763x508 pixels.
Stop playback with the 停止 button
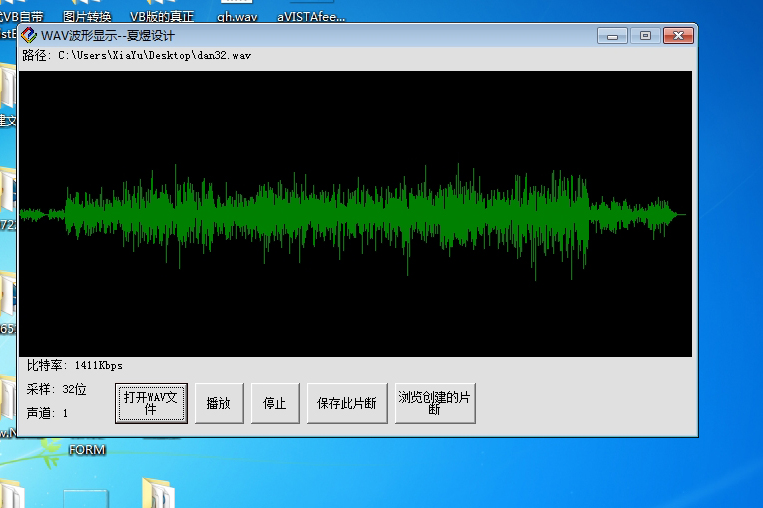pyautogui.click(x=274, y=404)
